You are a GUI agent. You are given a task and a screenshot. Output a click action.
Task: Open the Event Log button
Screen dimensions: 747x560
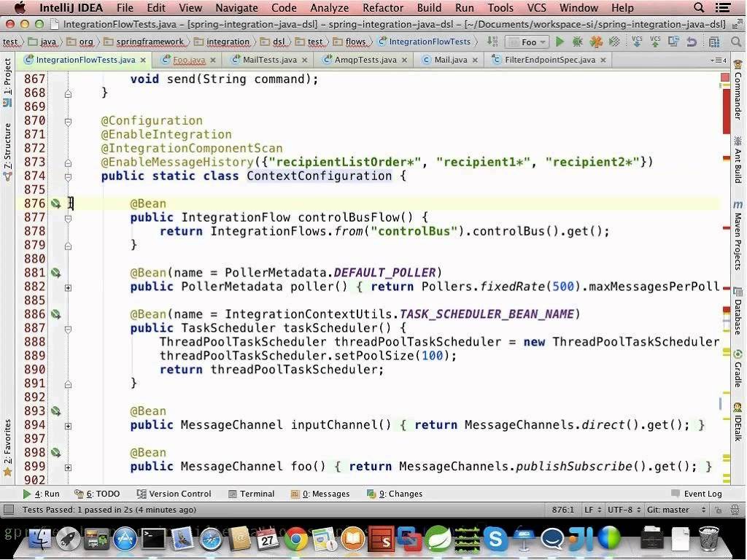tap(697, 494)
